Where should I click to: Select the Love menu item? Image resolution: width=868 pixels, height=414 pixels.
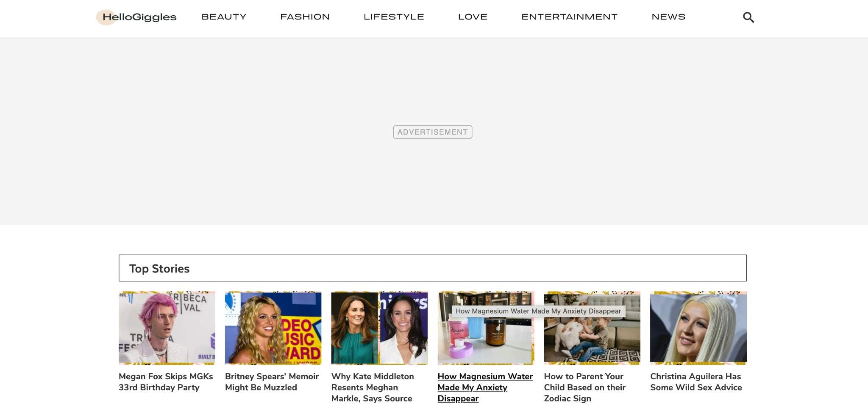(x=473, y=17)
